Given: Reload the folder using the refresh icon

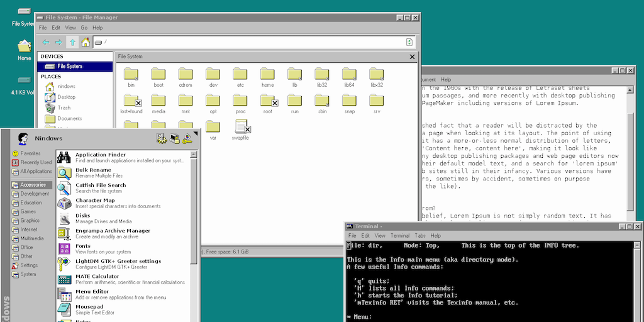Looking at the screenshot, I should pyautogui.click(x=409, y=42).
